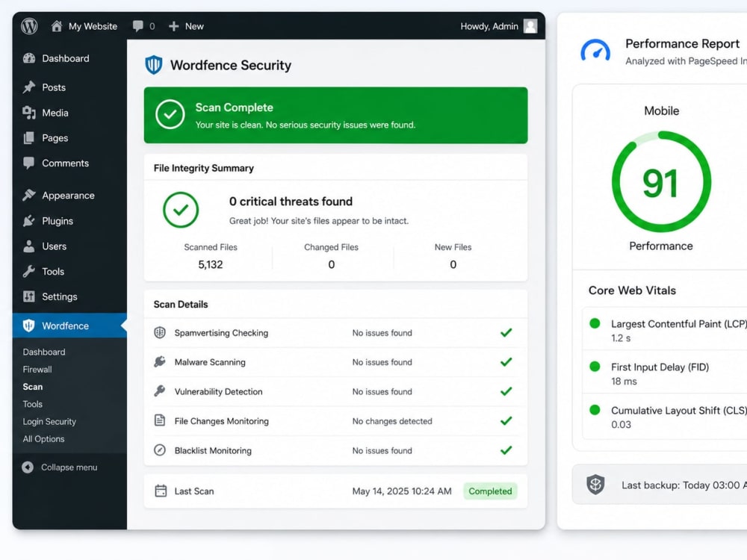Click Collapse menu
Image resolution: width=747 pixels, height=560 pixels.
tap(60, 467)
